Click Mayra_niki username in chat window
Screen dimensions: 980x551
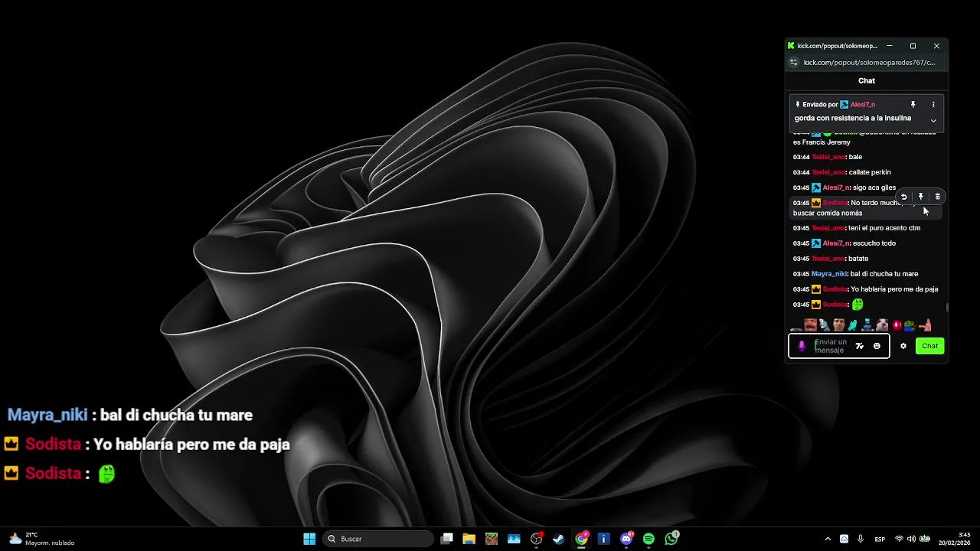(829, 274)
